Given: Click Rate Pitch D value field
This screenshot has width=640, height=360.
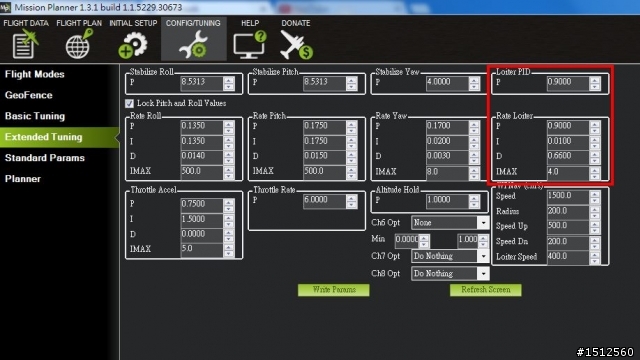Looking at the screenshot, I should point(324,157).
